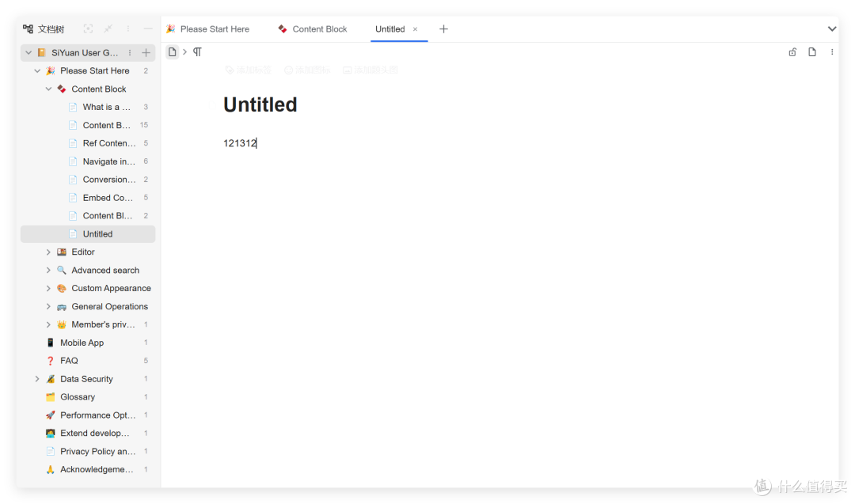Expand General Operations tree node
The width and height of the screenshot is (855, 504).
coord(48,307)
